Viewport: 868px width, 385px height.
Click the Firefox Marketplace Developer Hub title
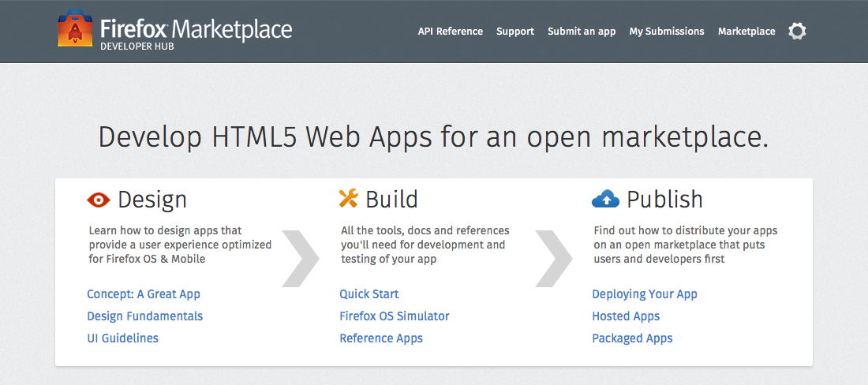pyautogui.click(x=196, y=34)
